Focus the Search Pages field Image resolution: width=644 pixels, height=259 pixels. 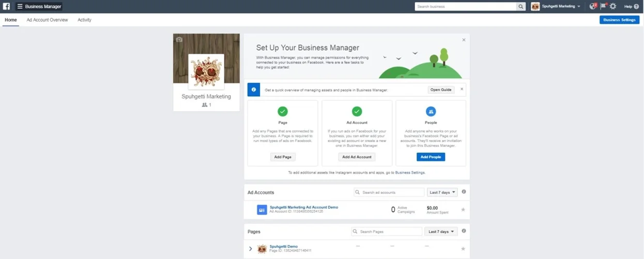387,232
